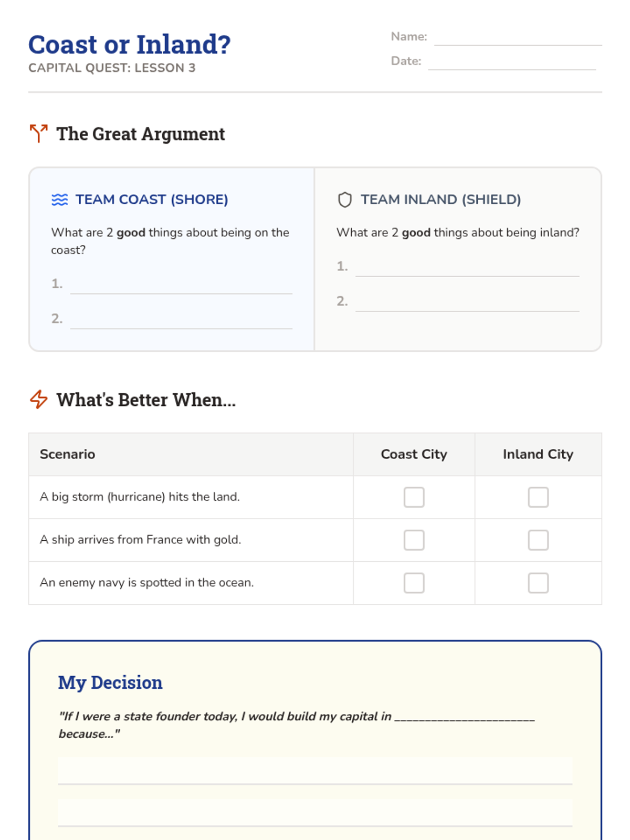Click the blank after 'build my capital in'
Viewport: 630px width, 840px height.
tap(465, 717)
